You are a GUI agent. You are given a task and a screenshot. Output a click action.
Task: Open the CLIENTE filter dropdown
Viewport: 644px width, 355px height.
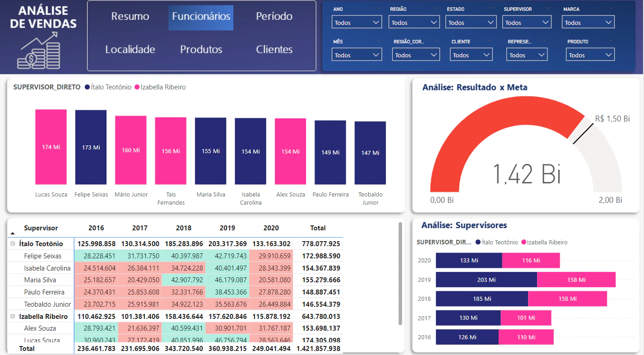point(471,55)
